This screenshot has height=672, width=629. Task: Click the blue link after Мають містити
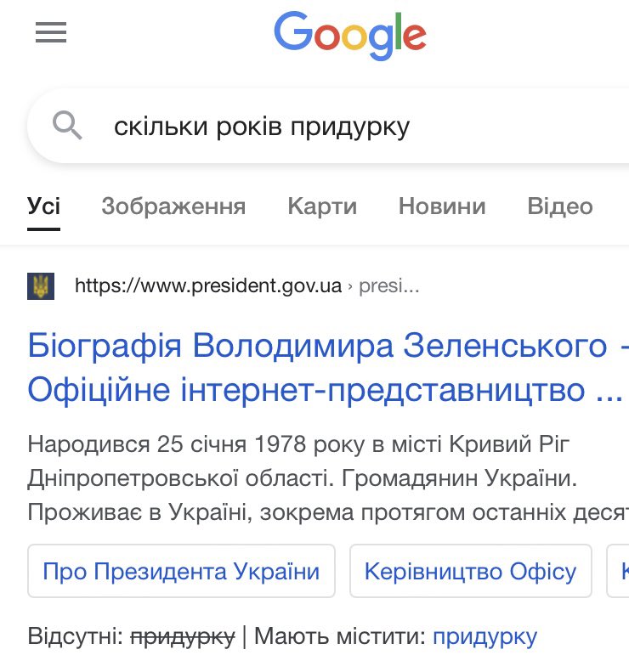pyautogui.click(x=484, y=635)
